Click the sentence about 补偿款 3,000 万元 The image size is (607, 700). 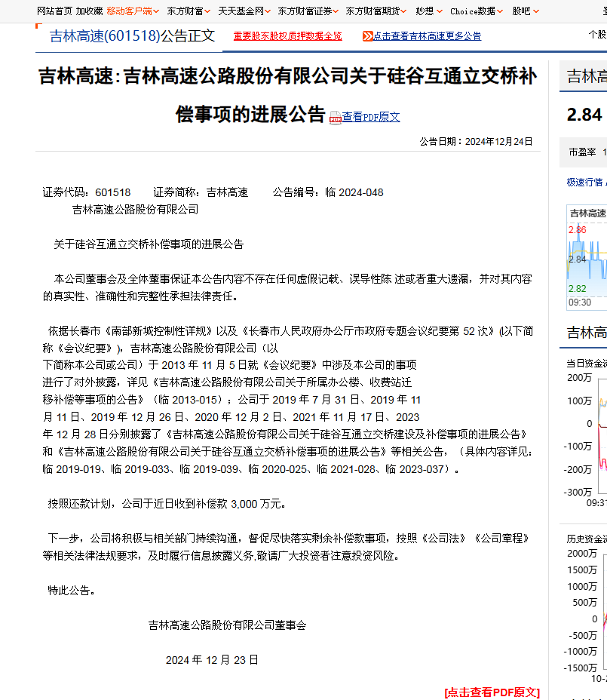167,504
